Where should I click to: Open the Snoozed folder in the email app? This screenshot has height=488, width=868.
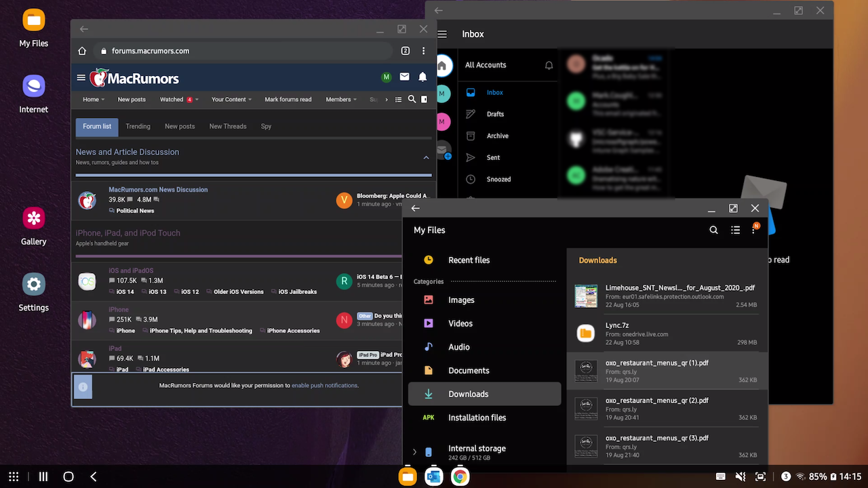[498, 180]
